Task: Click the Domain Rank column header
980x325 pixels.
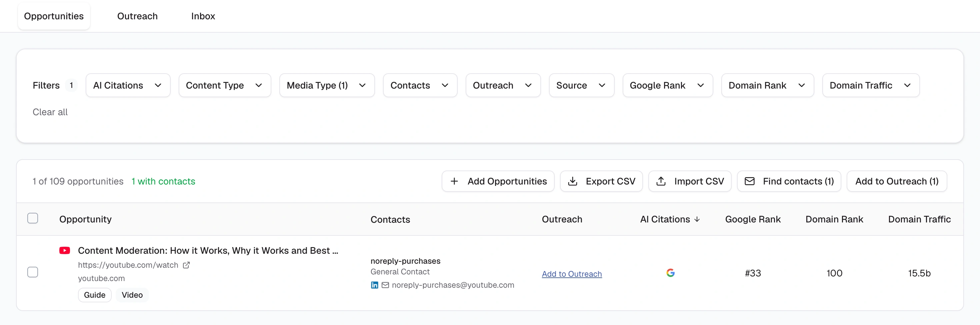Action: click(834, 219)
